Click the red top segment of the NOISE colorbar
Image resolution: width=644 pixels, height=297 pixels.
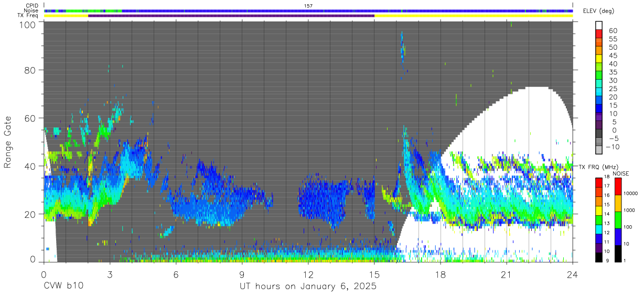(618, 186)
